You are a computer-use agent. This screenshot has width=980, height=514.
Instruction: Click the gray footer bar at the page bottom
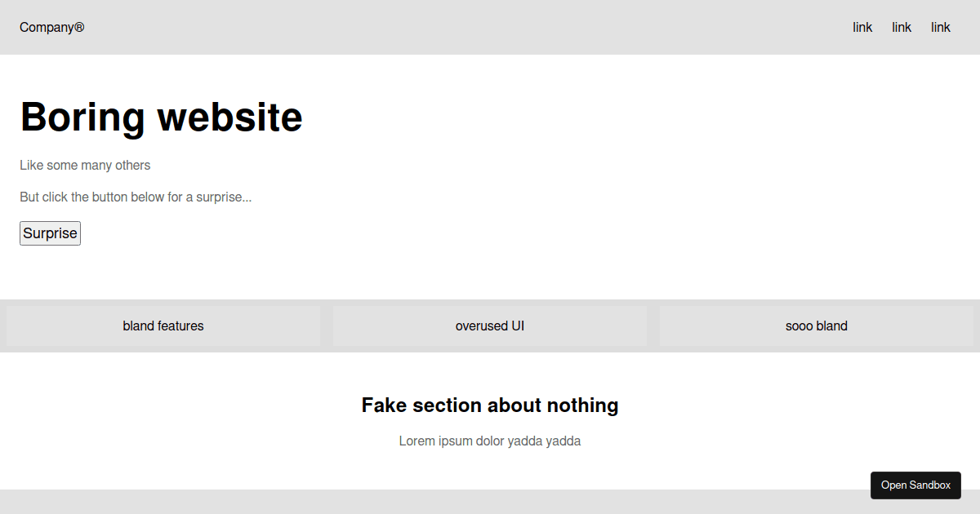click(x=408, y=503)
